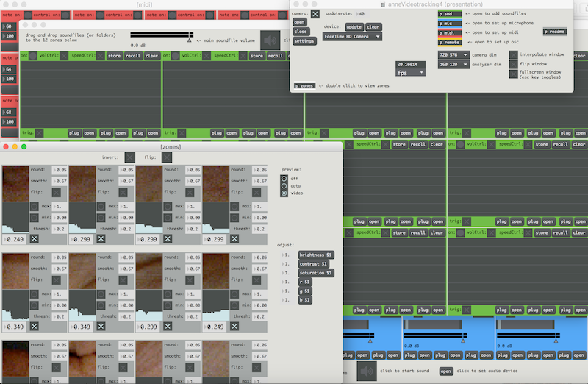This screenshot has height=384, width=588.
Task: Click the p midi subpatcher object
Action: 450,33
